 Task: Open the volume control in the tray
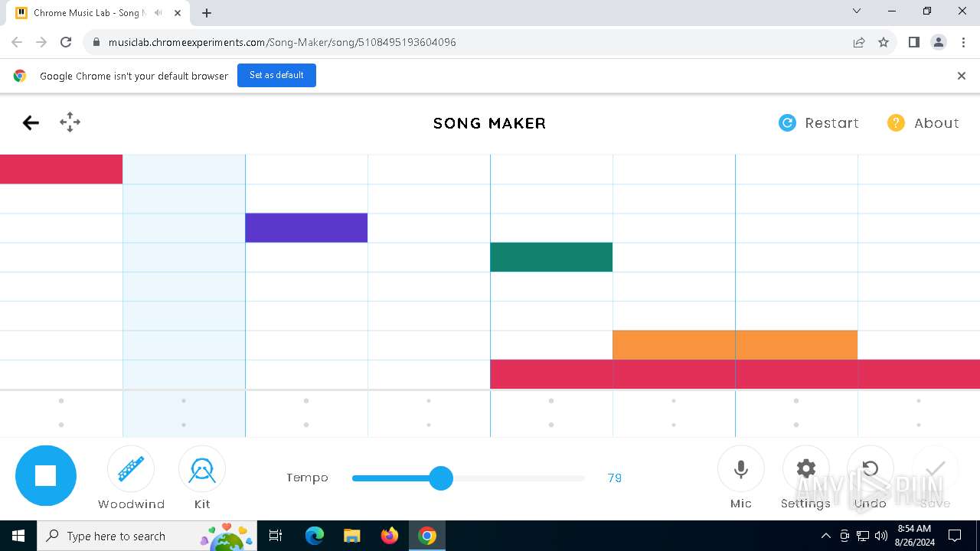tap(881, 536)
